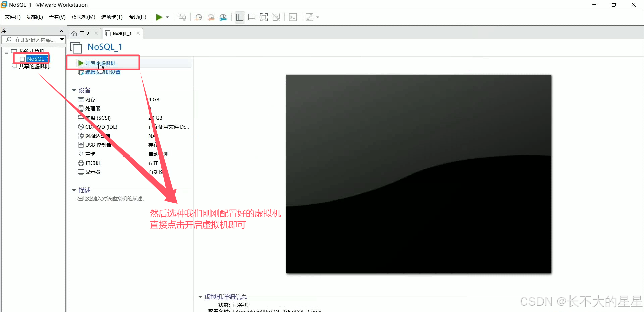Click the Unity mode toolbar icon
Screen dimensions: 644x312
(x=276, y=17)
